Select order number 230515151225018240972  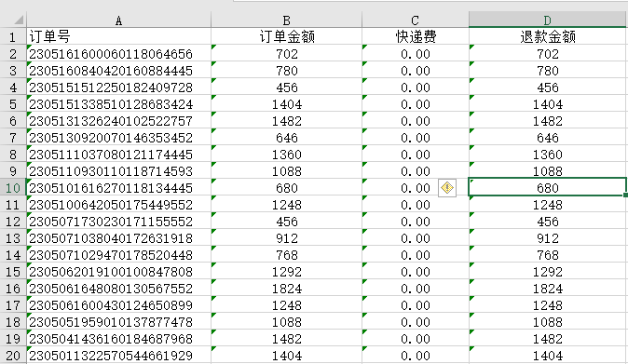pos(118,87)
